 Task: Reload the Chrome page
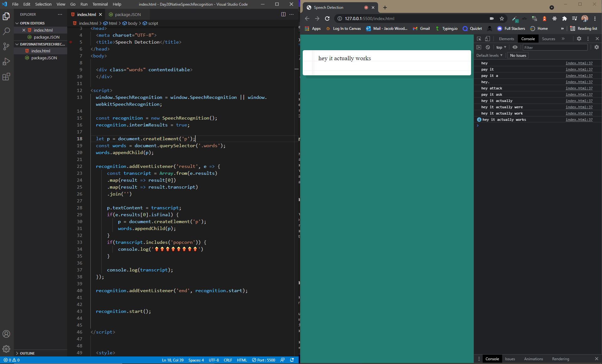[327, 19]
